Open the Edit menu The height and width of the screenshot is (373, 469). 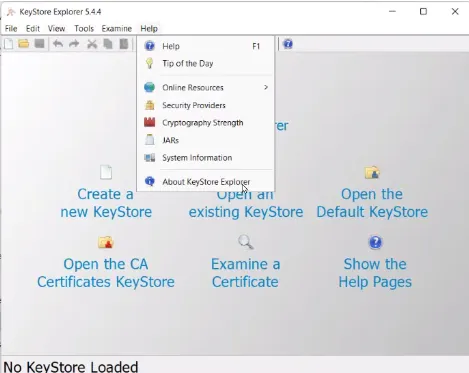pyautogui.click(x=33, y=29)
